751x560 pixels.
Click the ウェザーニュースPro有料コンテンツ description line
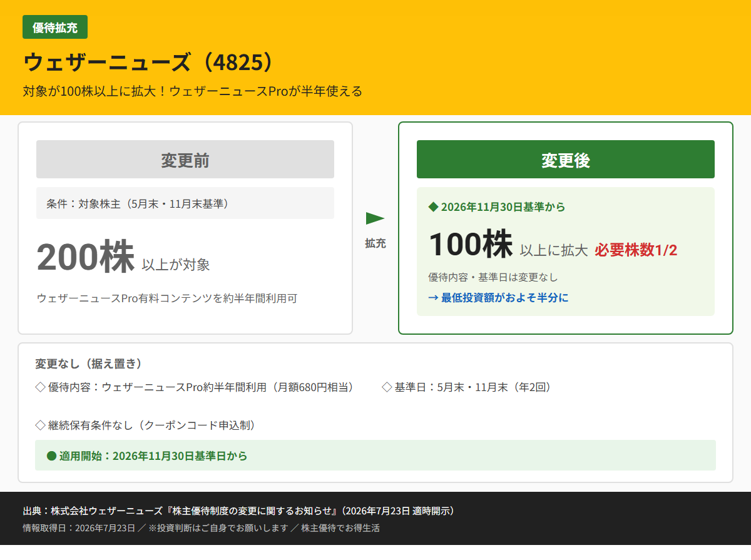click(x=167, y=298)
